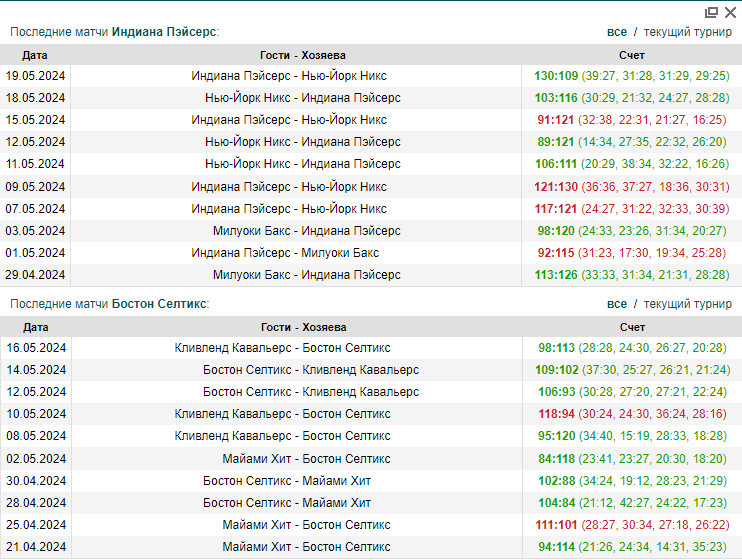Select the 03.05.2024 Милуоки Бакс - Индиана Пэйсерс match

307,231
